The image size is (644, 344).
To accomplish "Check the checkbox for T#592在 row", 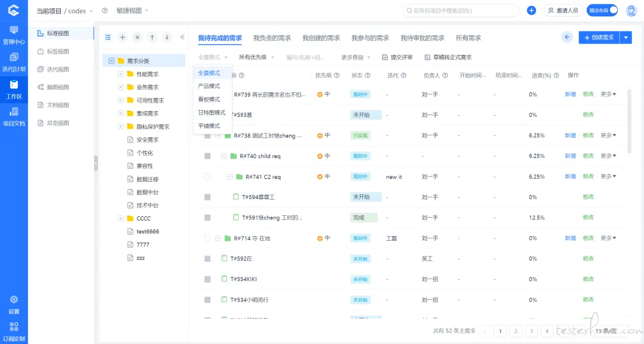I will pos(208,259).
